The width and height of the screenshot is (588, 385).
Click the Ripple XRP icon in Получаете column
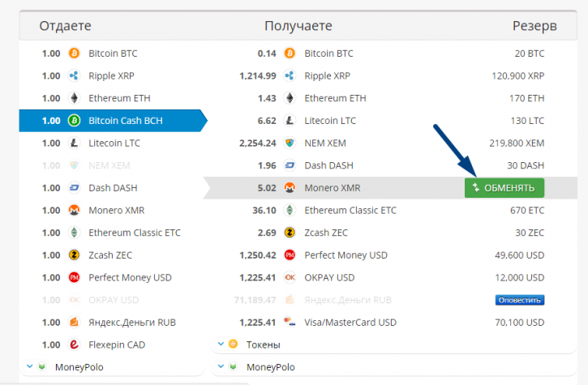point(290,75)
